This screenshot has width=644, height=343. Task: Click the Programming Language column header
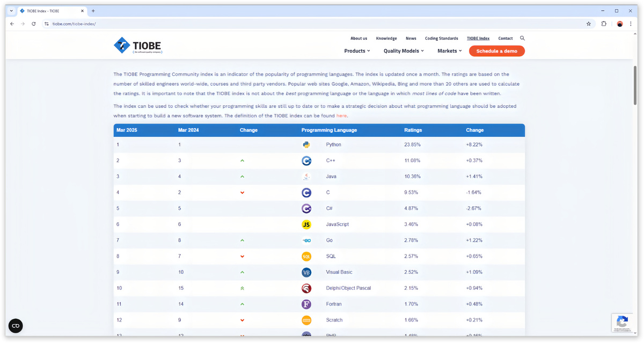(329, 130)
